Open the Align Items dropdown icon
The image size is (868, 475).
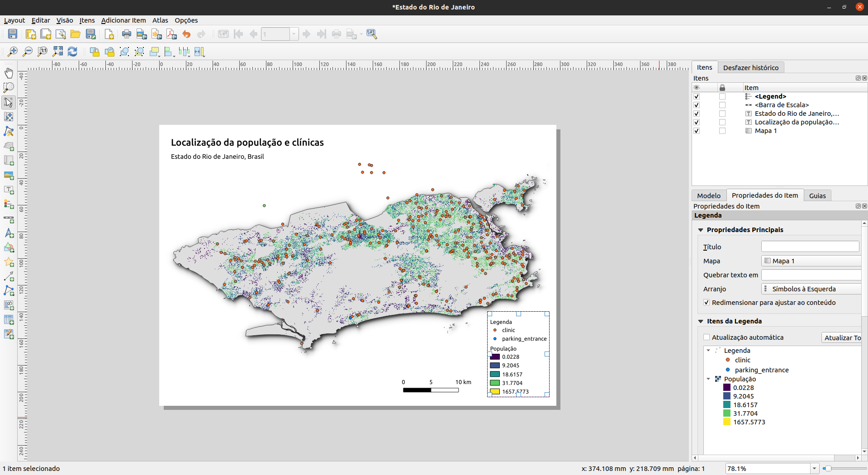[170, 52]
